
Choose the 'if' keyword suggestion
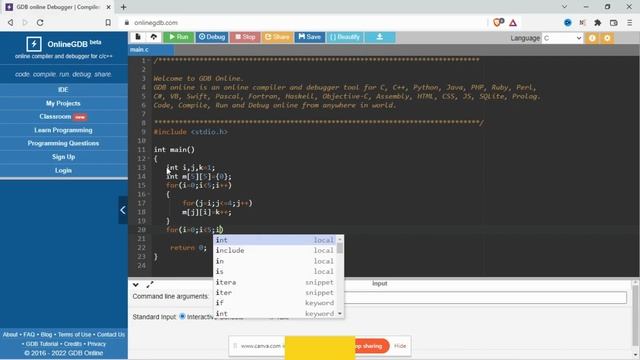coord(275,303)
